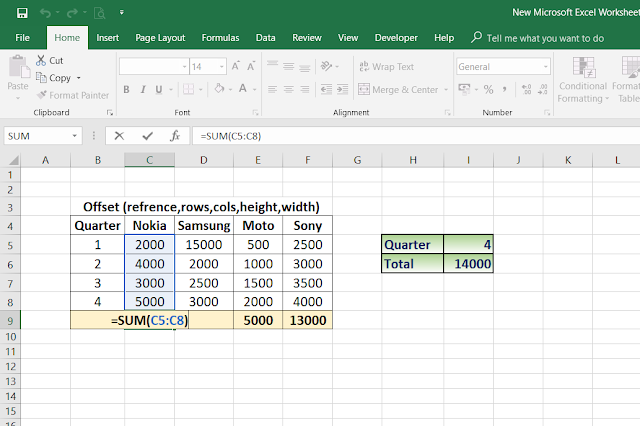Open the Developer ribbon tab

pos(396,38)
